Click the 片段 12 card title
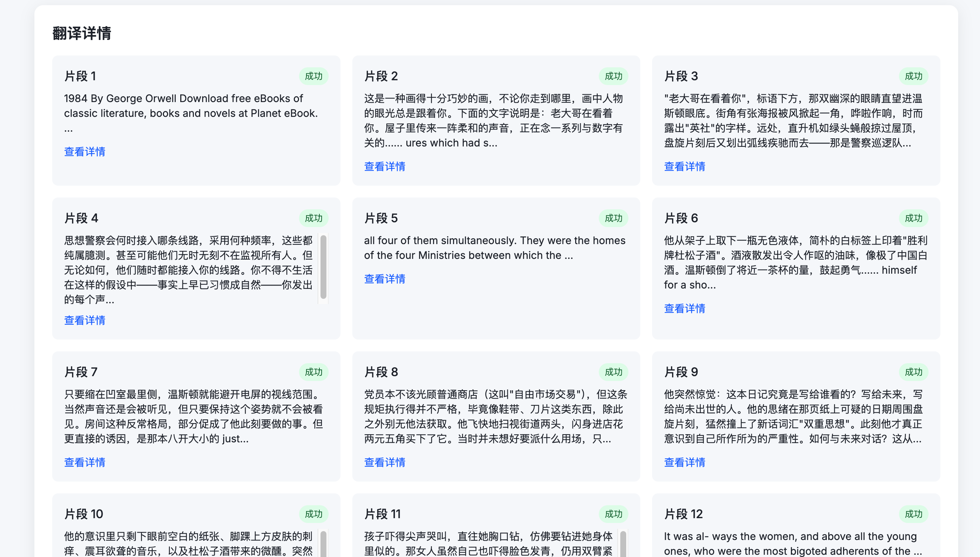 pyautogui.click(x=683, y=514)
